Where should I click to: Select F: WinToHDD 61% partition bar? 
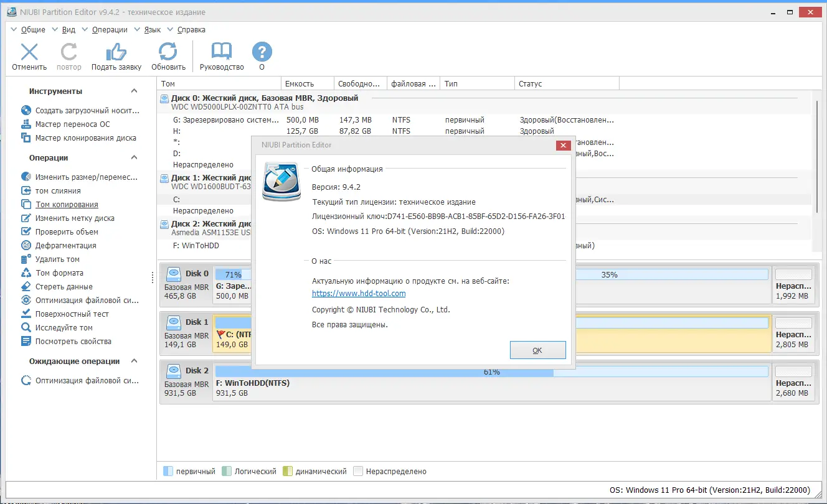coord(491,371)
